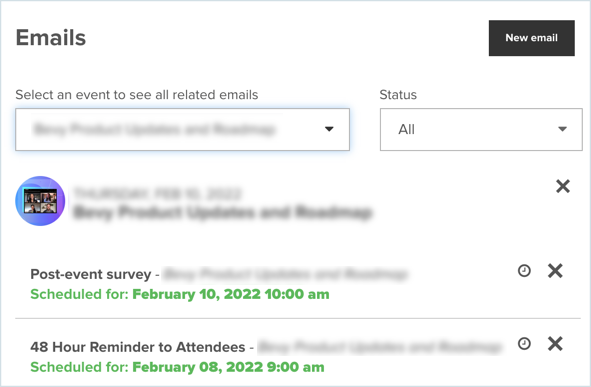Click the New email button
The width and height of the screenshot is (591, 387).
tap(531, 38)
